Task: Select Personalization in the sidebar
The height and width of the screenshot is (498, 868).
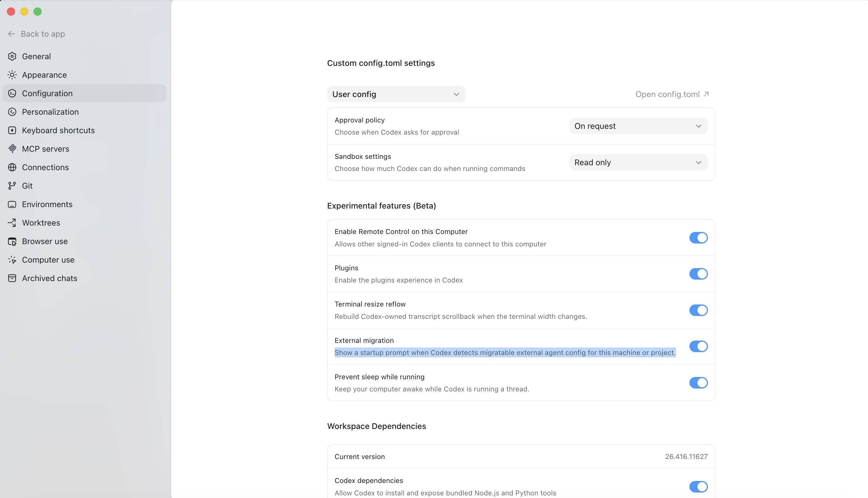Action: pyautogui.click(x=84, y=112)
